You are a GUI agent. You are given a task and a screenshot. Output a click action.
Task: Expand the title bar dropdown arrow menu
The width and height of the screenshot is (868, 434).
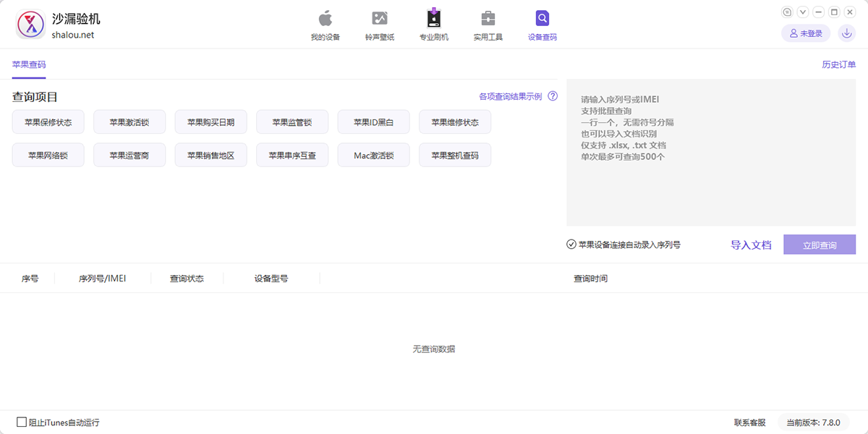803,12
